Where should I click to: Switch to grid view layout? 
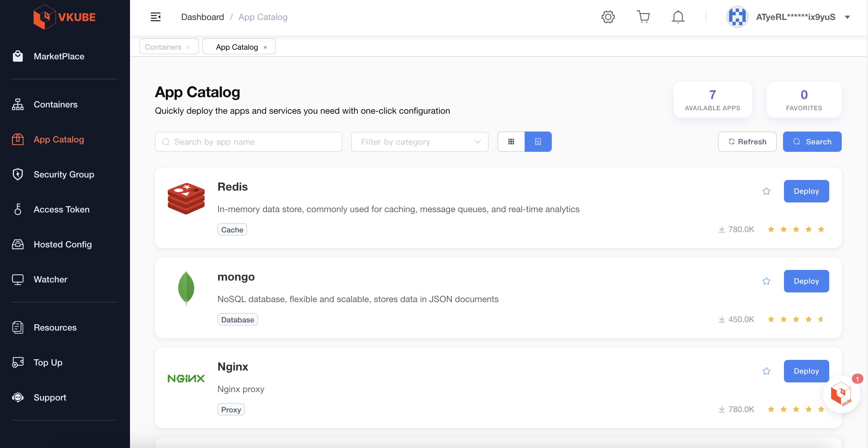click(x=511, y=142)
